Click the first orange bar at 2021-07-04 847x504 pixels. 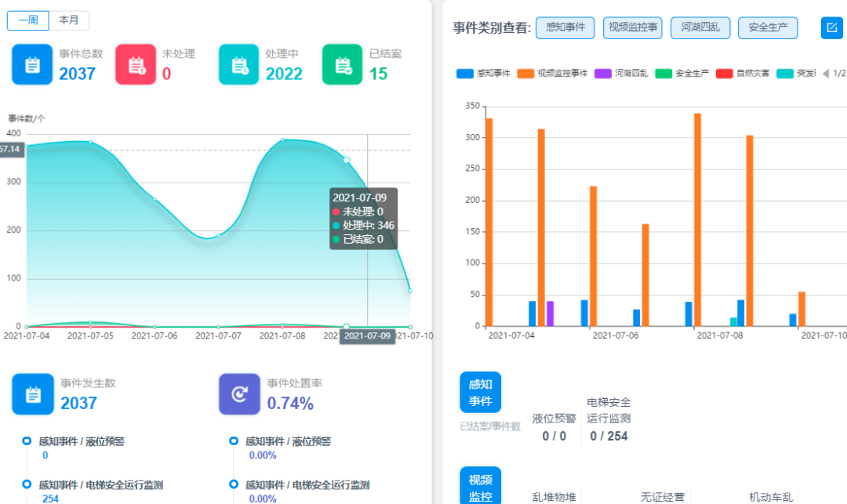[x=489, y=223]
